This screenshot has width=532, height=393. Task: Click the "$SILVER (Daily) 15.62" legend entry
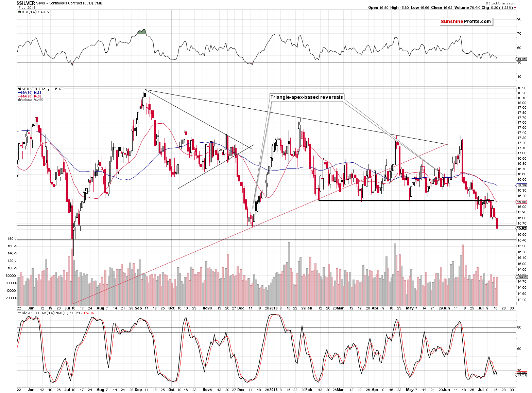coord(42,89)
